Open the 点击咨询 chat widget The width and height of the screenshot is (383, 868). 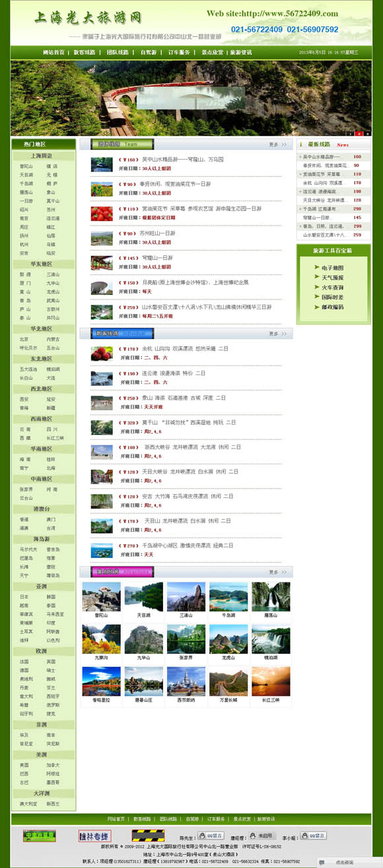349,862
